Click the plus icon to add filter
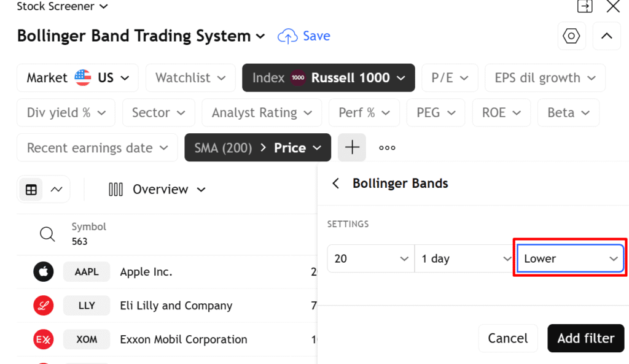Image resolution: width=629 pixels, height=364 pixels. [352, 148]
